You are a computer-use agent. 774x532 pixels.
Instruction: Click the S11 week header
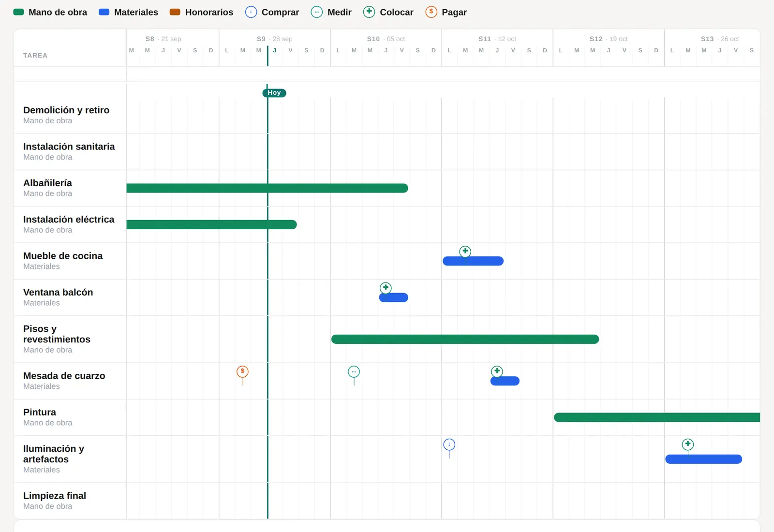click(x=497, y=39)
